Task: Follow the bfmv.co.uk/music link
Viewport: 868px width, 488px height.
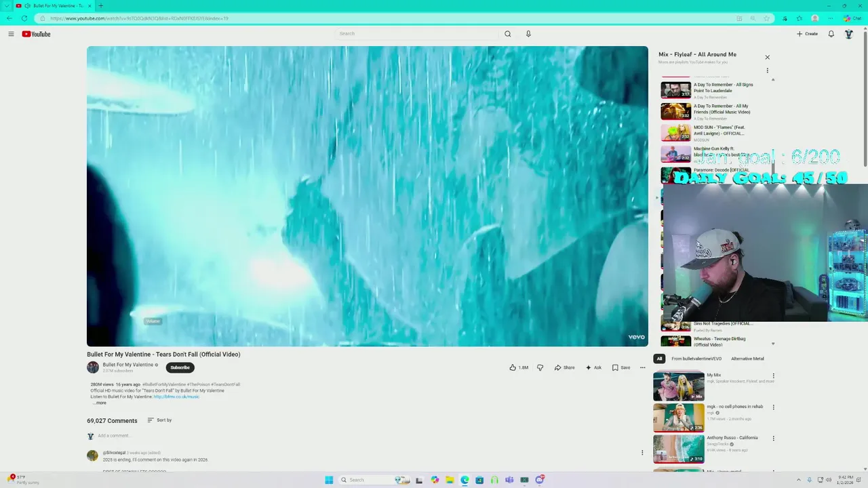Action: pos(176,396)
